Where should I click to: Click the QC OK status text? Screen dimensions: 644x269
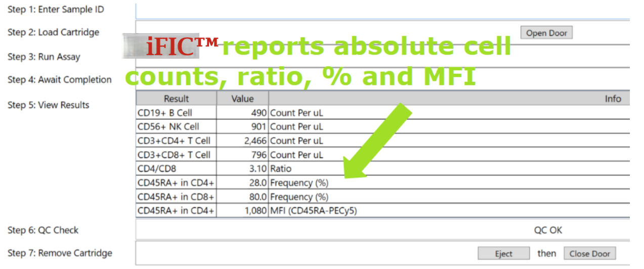coord(548,230)
